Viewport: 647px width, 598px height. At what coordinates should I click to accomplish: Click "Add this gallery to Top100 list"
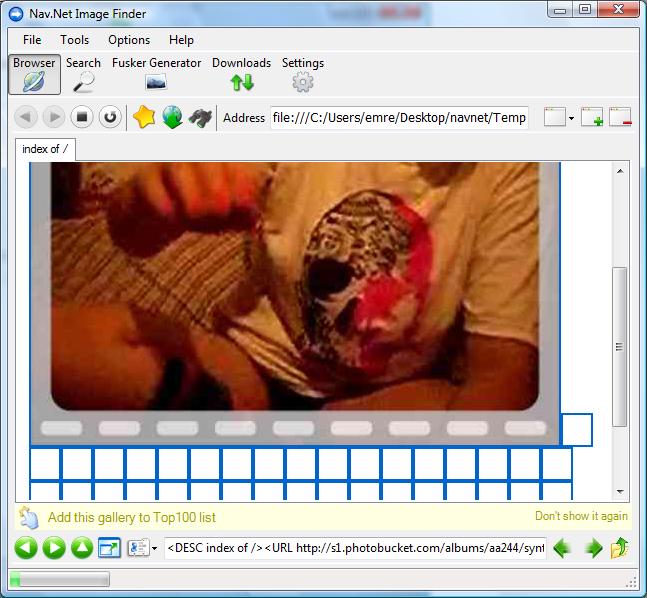(131, 517)
